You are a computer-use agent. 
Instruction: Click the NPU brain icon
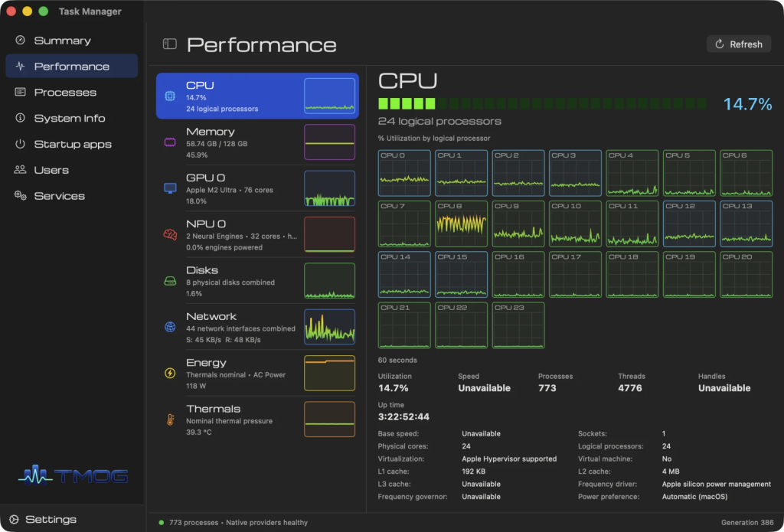[170, 234]
